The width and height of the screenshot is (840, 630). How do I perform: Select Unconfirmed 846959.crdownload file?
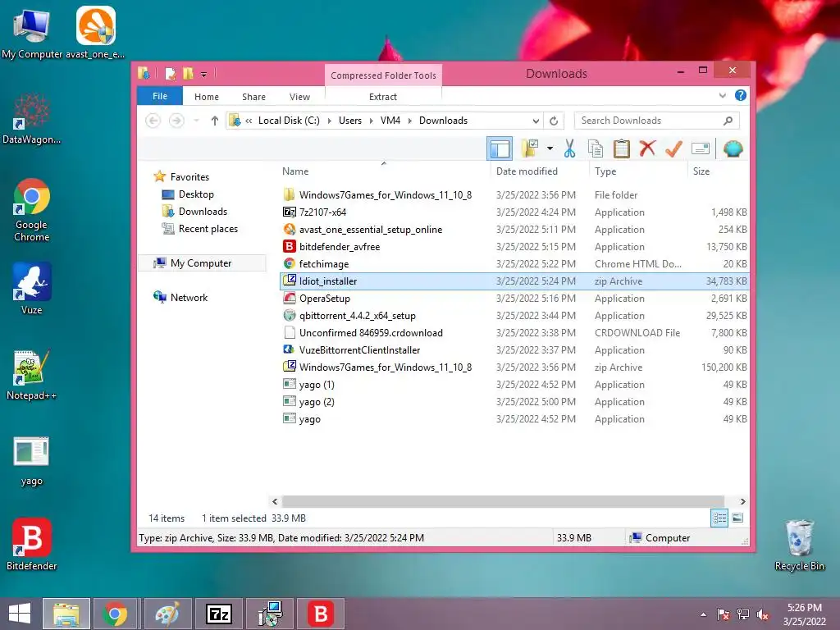click(x=514, y=333)
